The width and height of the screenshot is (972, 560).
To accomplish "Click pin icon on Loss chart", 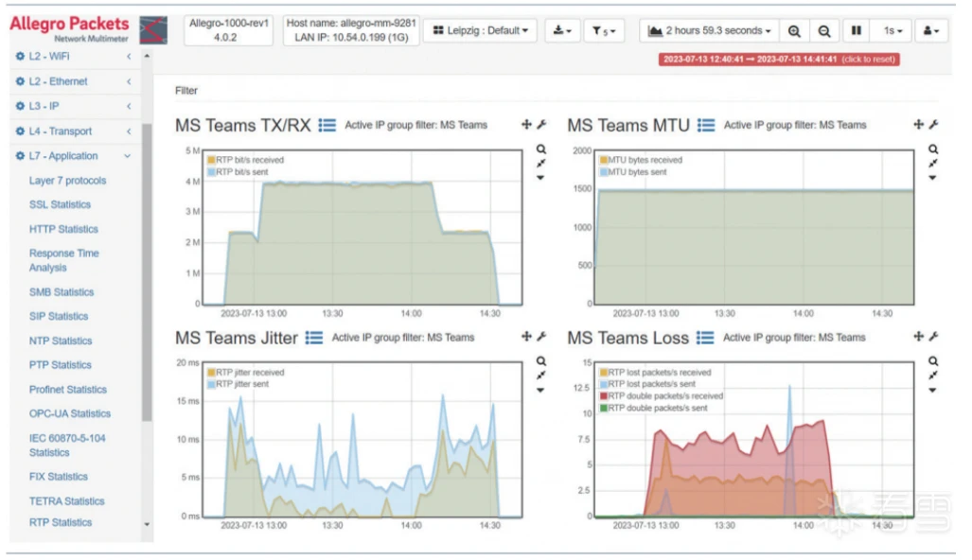I will [933, 376].
